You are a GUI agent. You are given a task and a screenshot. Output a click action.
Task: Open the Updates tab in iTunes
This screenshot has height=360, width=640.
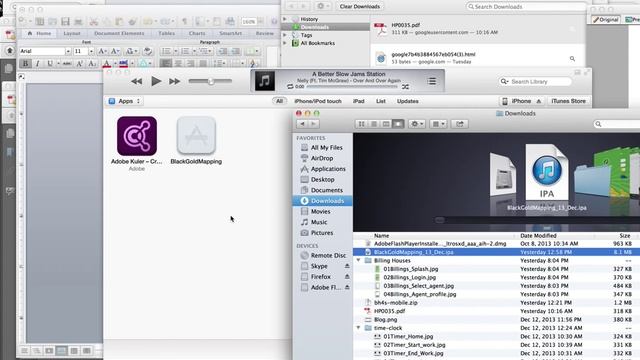tap(407, 101)
